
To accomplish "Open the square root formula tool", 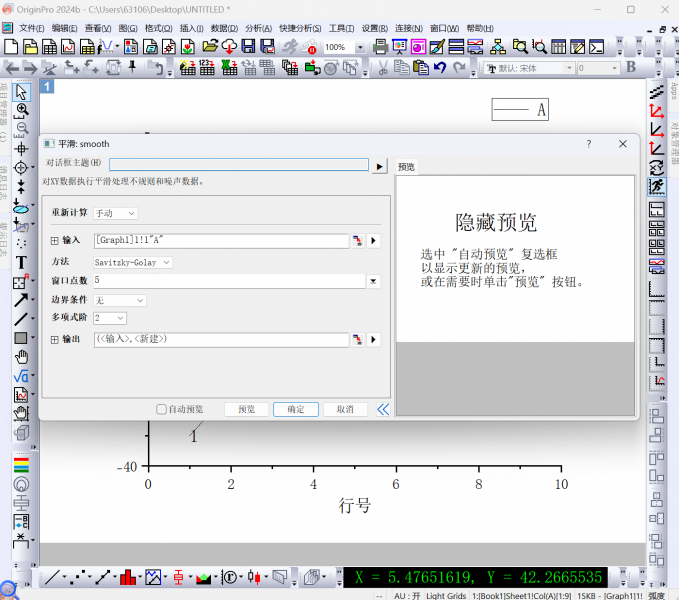I will [21, 376].
